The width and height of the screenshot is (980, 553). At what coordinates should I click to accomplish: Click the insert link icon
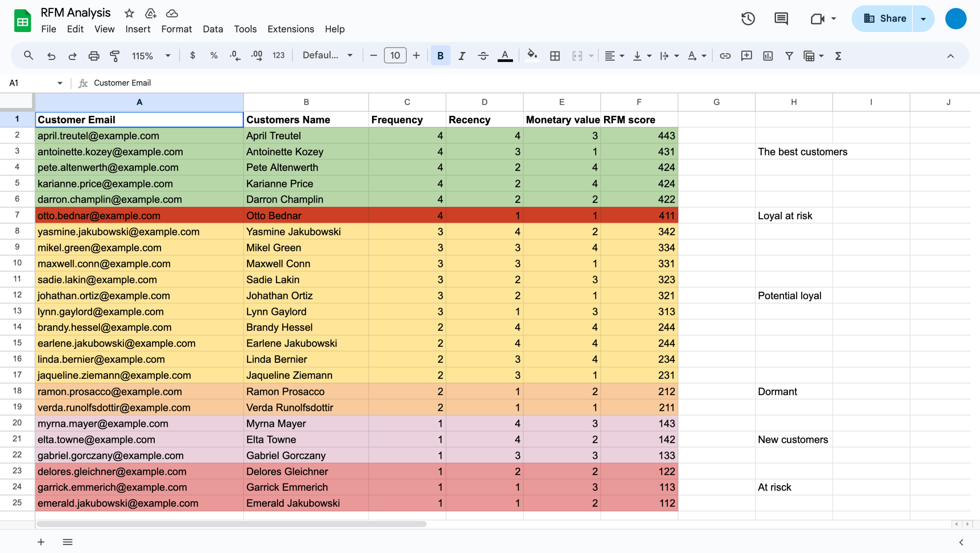tap(725, 56)
